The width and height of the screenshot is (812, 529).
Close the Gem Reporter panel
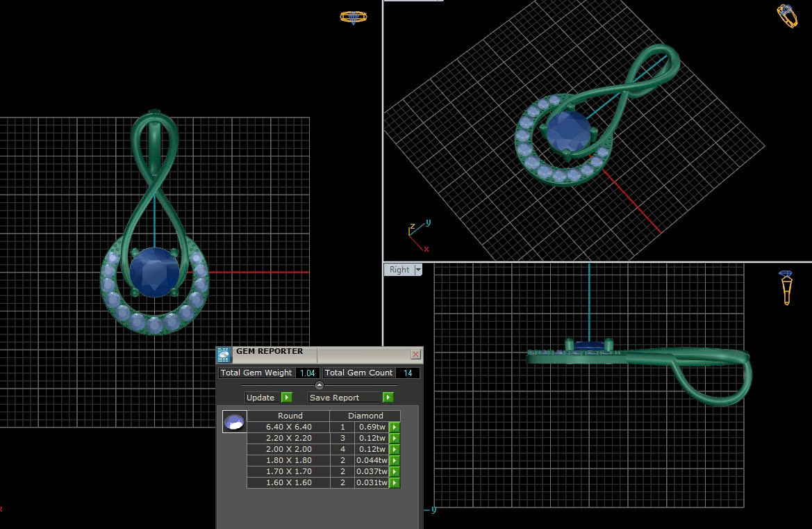coord(415,355)
